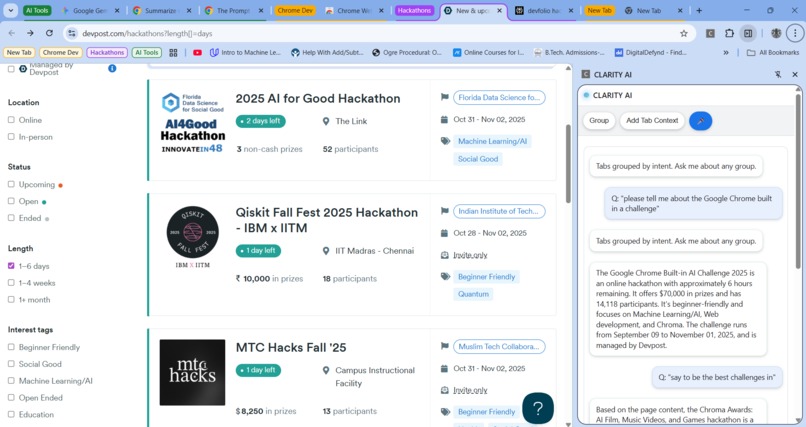The width and height of the screenshot is (806, 427).
Task: Uncheck the 1–6 days length checkbox
Action: tap(11, 266)
